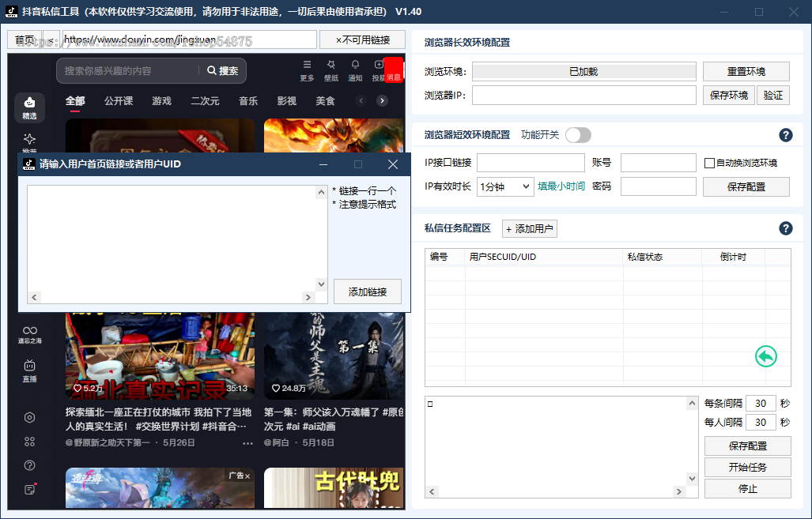Image resolution: width=812 pixels, height=519 pixels.
Task: Open the IP有效时长 1分钟 dropdown
Action: point(505,186)
